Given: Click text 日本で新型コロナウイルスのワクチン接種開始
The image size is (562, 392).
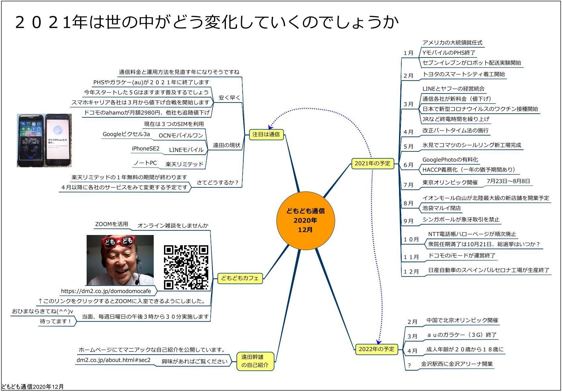Looking at the screenshot, I should tap(480, 109).
